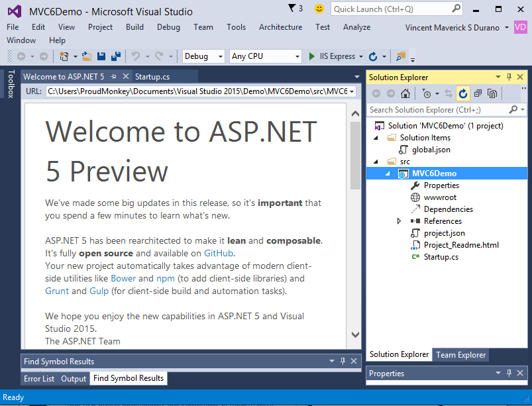Open the Build menu
Viewport: 532px width, 406px height.
(134, 27)
